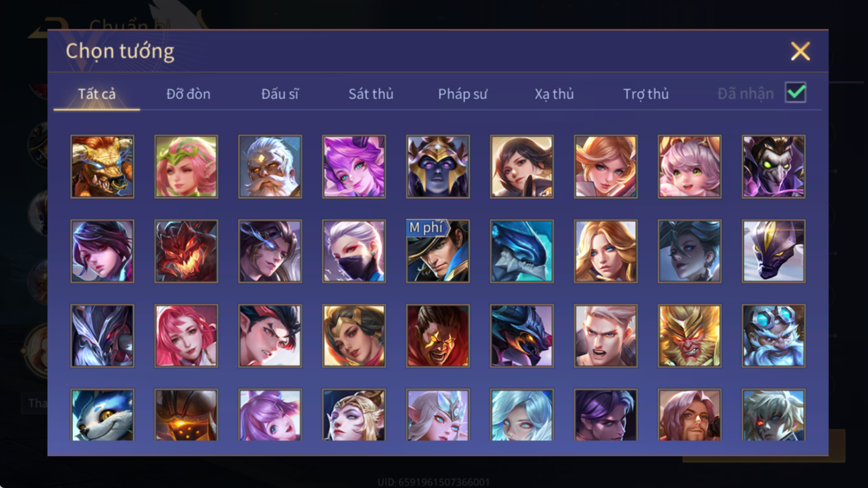Pick the golden monkey king hero

click(690, 336)
